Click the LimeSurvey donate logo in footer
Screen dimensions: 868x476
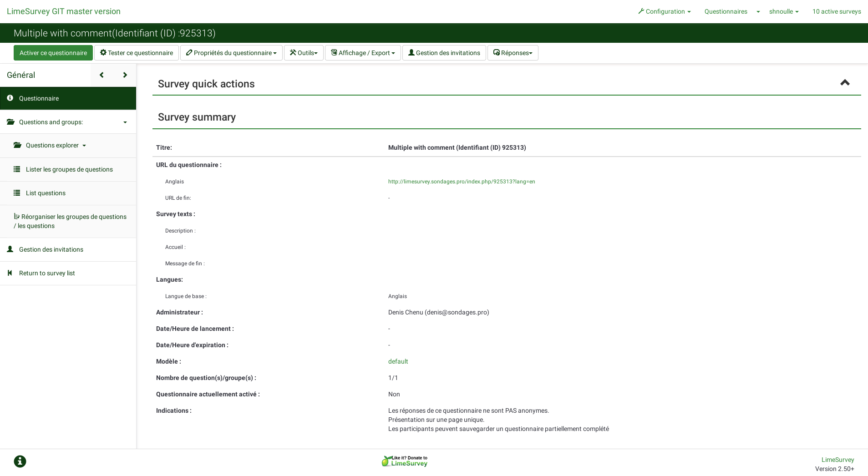pyautogui.click(x=405, y=461)
